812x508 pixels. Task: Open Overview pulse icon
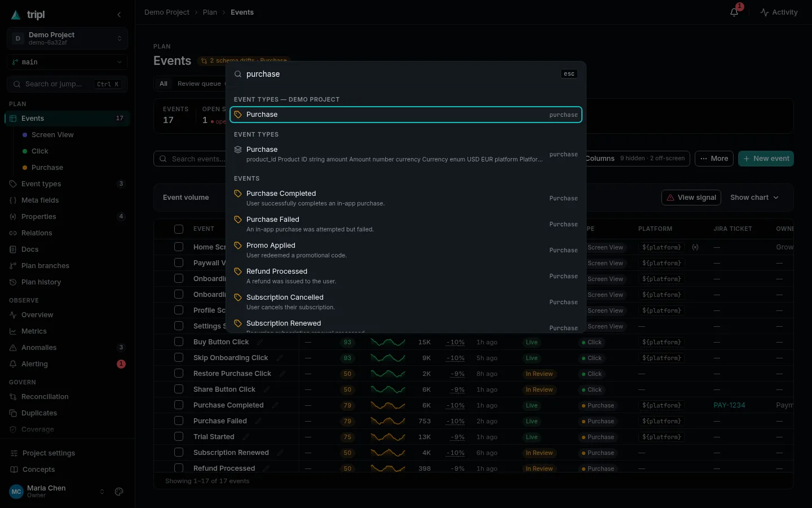[13, 315]
